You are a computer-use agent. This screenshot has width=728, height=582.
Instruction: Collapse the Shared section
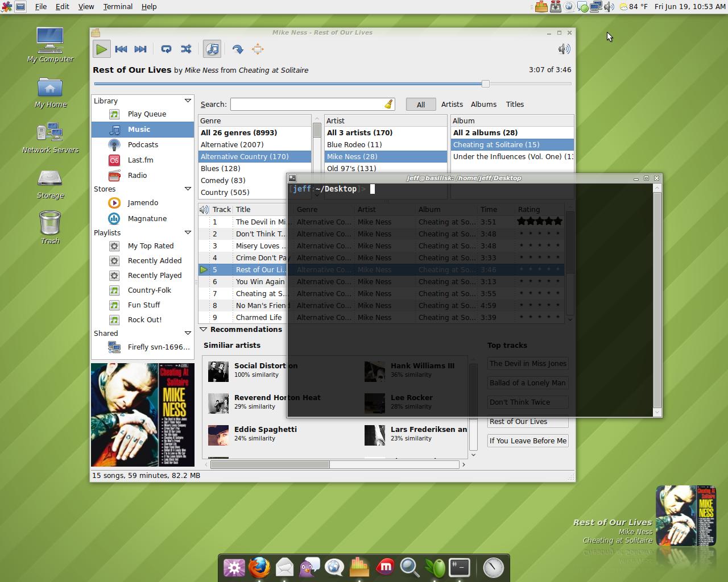click(188, 333)
